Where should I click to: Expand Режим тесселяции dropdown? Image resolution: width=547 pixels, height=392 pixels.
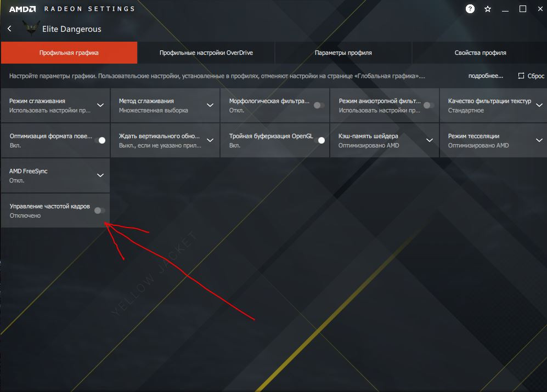tap(539, 140)
